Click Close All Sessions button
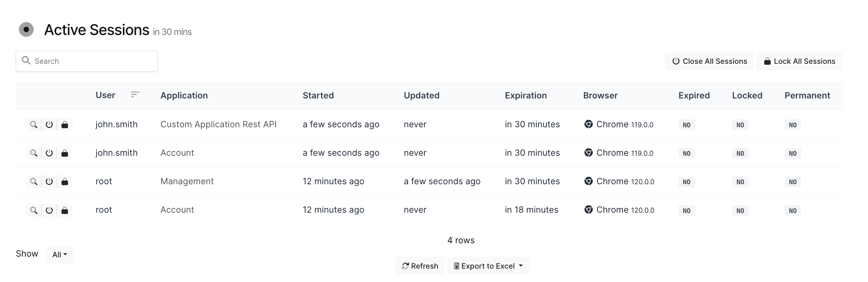Image resolution: width=868 pixels, height=282 pixels. (709, 61)
